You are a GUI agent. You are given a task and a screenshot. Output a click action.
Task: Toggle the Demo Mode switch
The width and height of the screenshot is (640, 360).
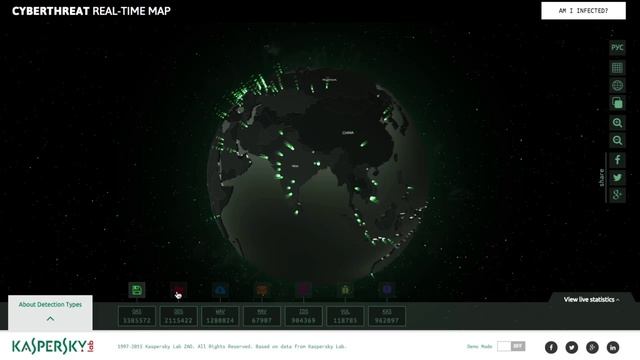tap(511, 347)
